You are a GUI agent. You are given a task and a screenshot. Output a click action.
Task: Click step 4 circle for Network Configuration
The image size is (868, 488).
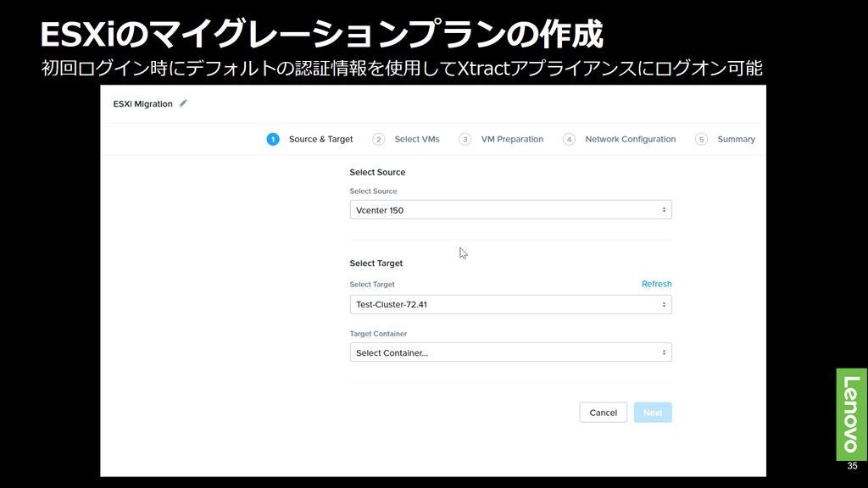pyautogui.click(x=569, y=140)
